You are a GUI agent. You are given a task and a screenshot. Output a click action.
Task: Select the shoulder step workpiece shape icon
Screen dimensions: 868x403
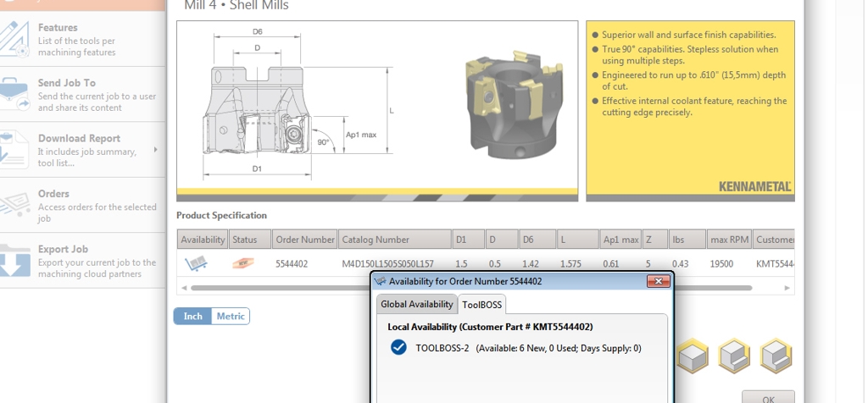(734, 356)
